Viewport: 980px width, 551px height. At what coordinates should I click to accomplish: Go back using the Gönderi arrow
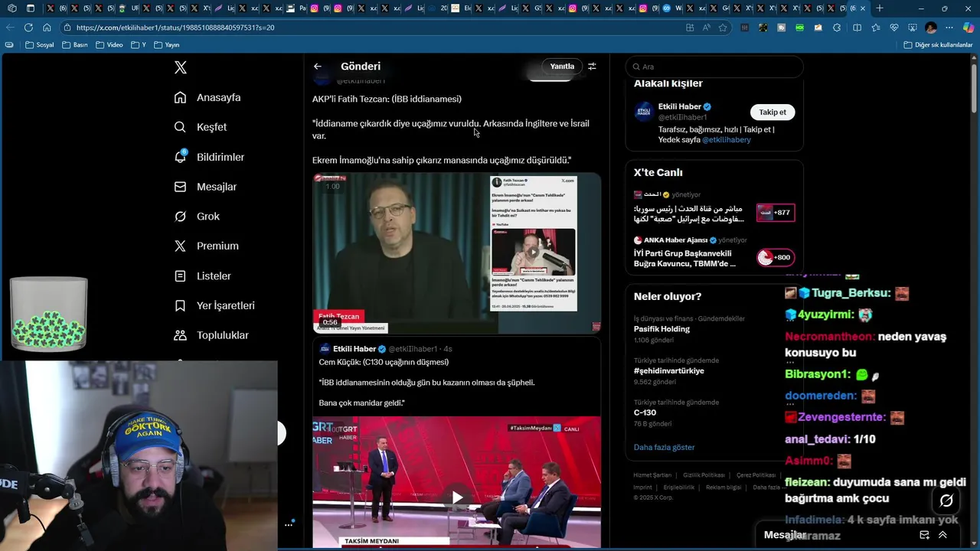pos(318,67)
